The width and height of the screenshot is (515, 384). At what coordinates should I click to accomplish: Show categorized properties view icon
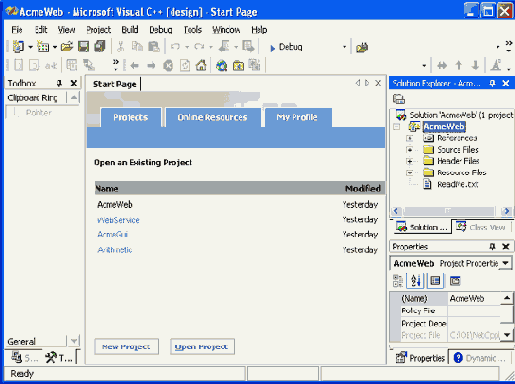pyautogui.click(x=398, y=281)
